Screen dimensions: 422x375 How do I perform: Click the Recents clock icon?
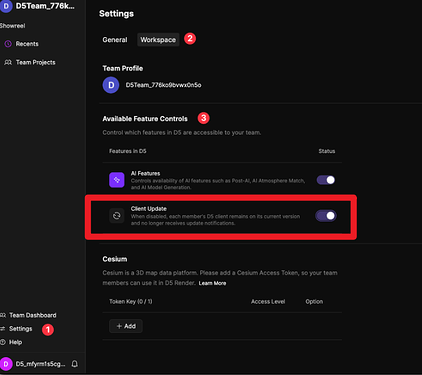point(8,44)
